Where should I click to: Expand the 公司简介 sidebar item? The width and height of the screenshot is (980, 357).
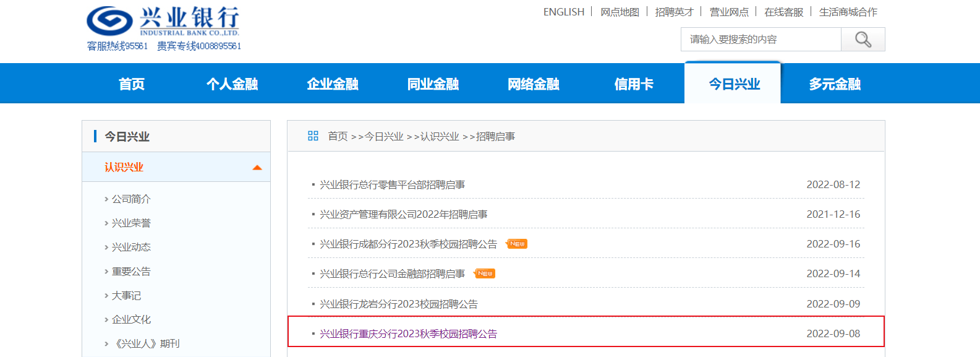point(131,199)
